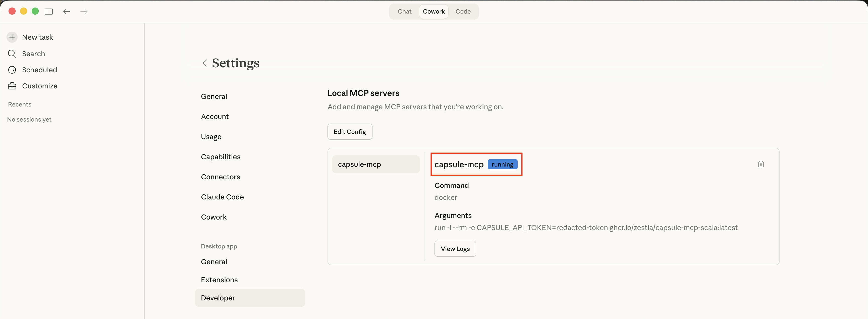The width and height of the screenshot is (868, 319).
Task: Select the Cowork tab
Action: click(433, 12)
